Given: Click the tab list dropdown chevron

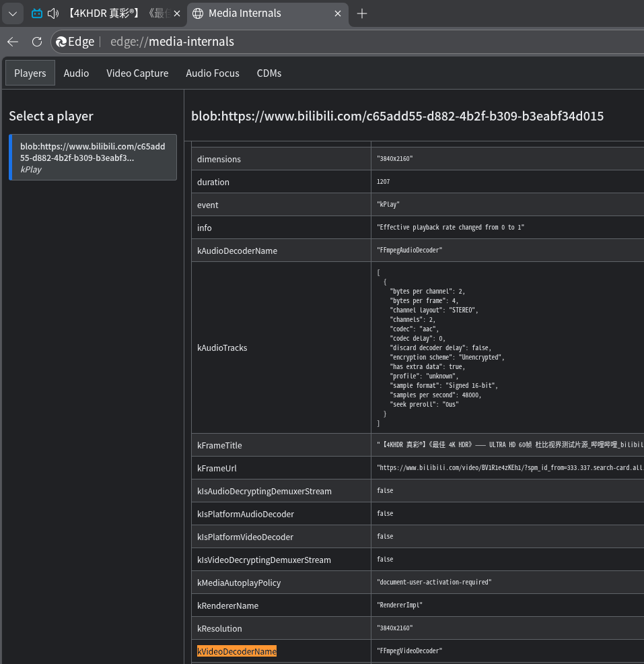Looking at the screenshot, I should click(12, 13).
